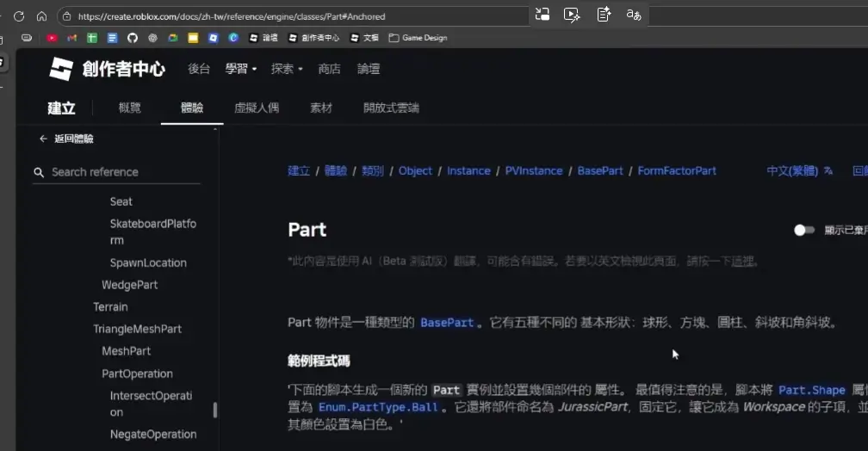868x451 pixels.
Task: Open the screen cast icon right of address bar
Action: (542, 15)
